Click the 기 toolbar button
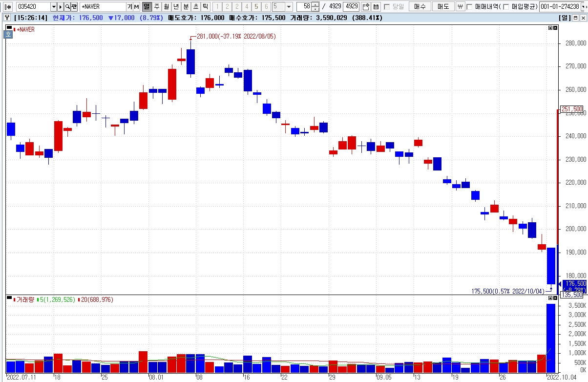 point(129,7)
